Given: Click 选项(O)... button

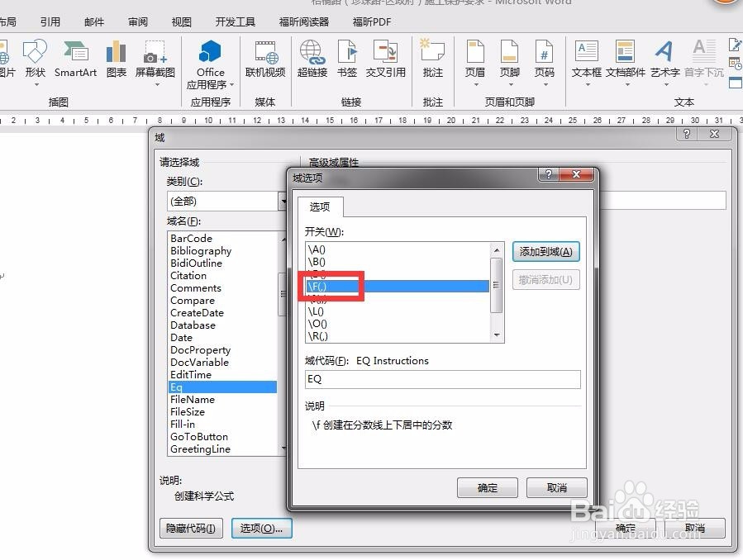Looking at the screenshot, I should tap(261, 528).
